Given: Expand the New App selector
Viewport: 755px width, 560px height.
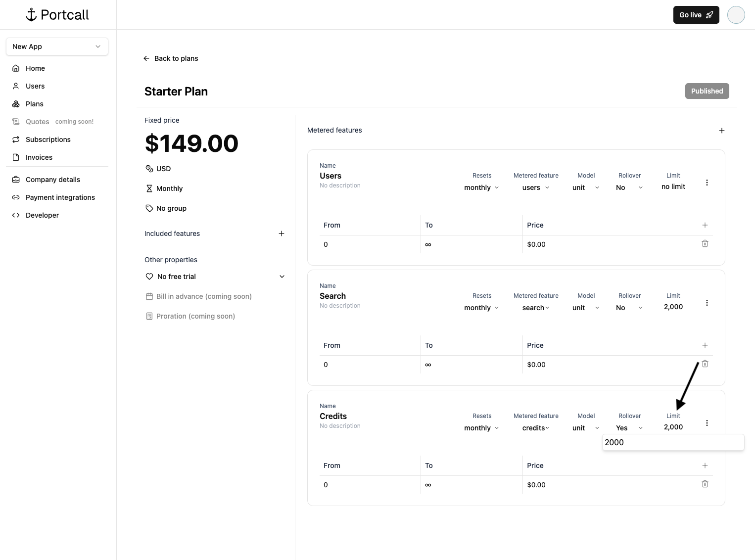Looking at the screenshot, I should 57,47.
